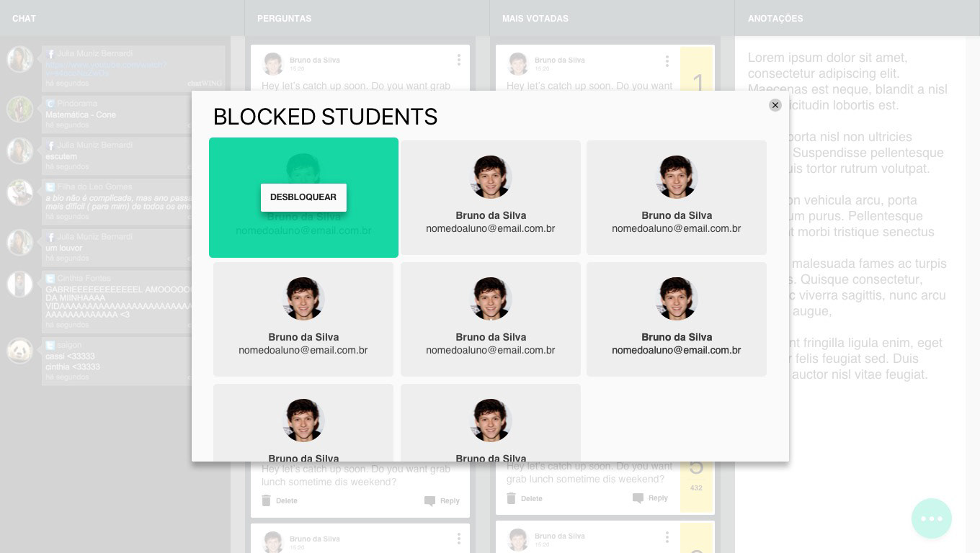Click the Twitter icon on the Pindorama message
Viewport: 980px width, 553px height.
pyautogui.click(x=50, y=104)
